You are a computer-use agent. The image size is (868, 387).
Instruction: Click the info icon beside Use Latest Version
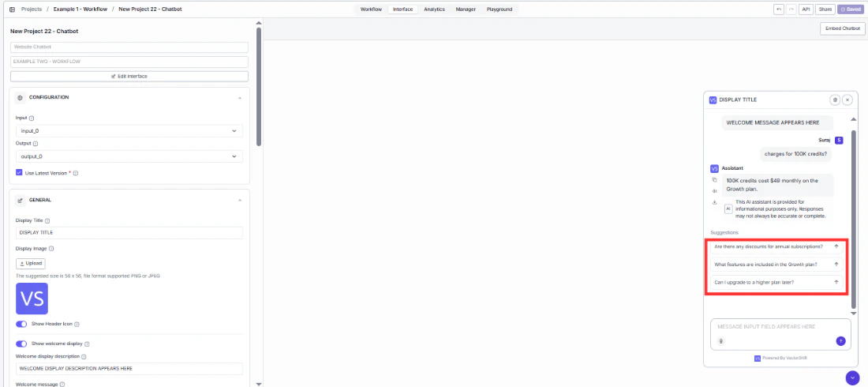pos(76,173)
